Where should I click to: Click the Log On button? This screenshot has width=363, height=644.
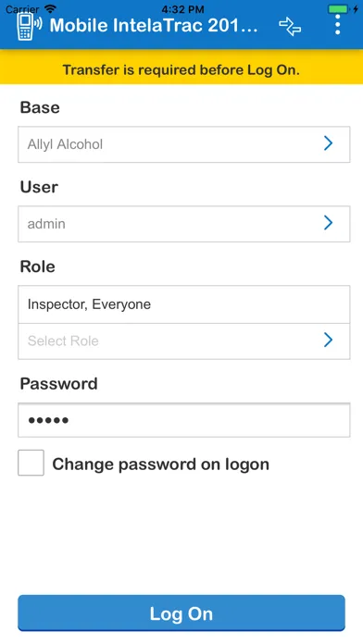(x=181, y=613)
